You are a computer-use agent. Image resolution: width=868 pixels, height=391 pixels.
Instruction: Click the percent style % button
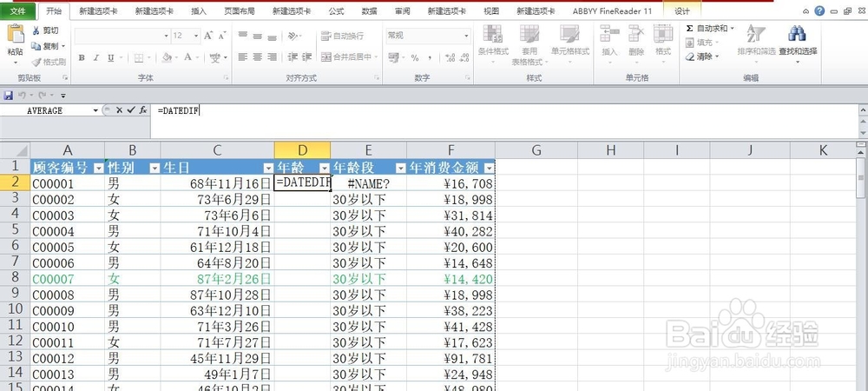pos(415,57)
